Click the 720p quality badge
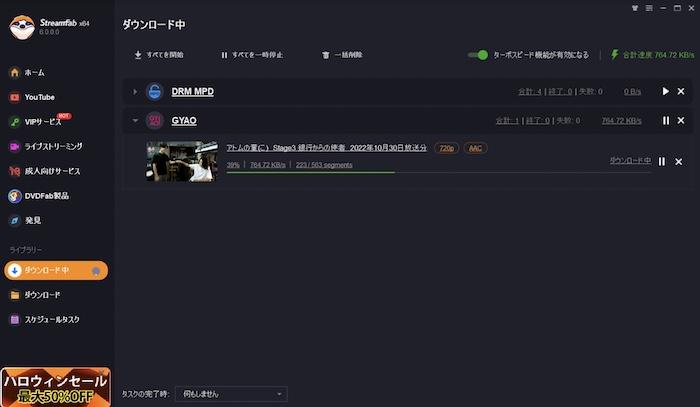The height and width of the screenshot is (407, 700). click(x=446, y=148)
